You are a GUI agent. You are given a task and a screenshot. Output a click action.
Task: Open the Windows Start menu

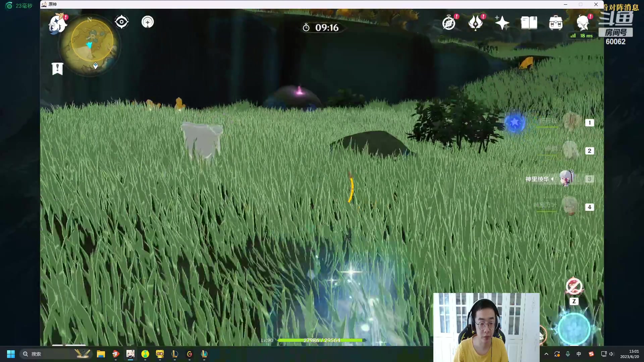pyautogui.click(x=11, y=354)
